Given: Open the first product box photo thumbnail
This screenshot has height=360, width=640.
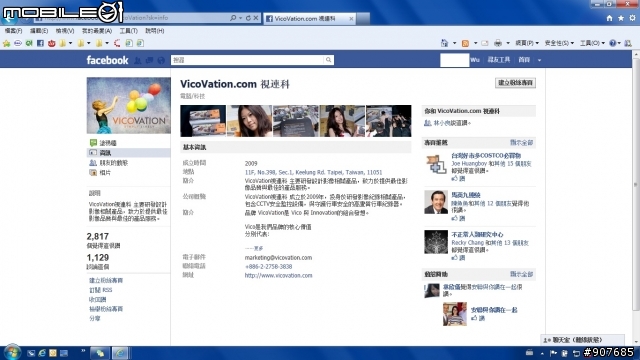Looking at the screenshot, I should click(203, 121).
